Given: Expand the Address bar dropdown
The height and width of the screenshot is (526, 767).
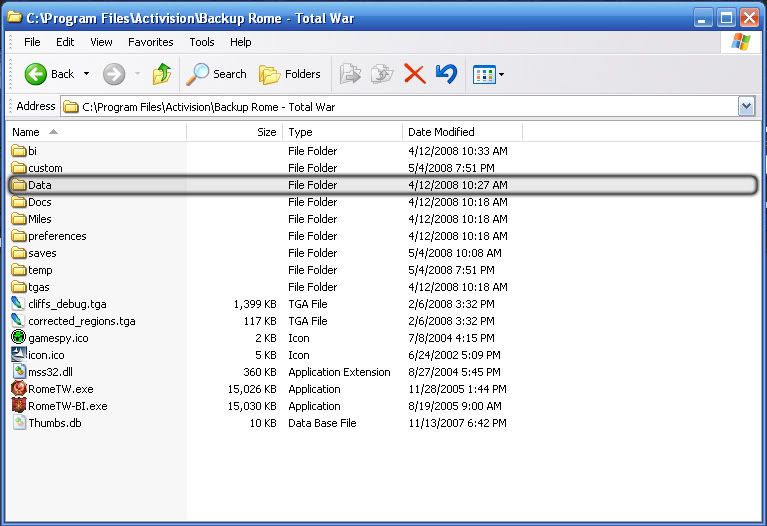Looking at the screenshot, I should coord(746,107).
